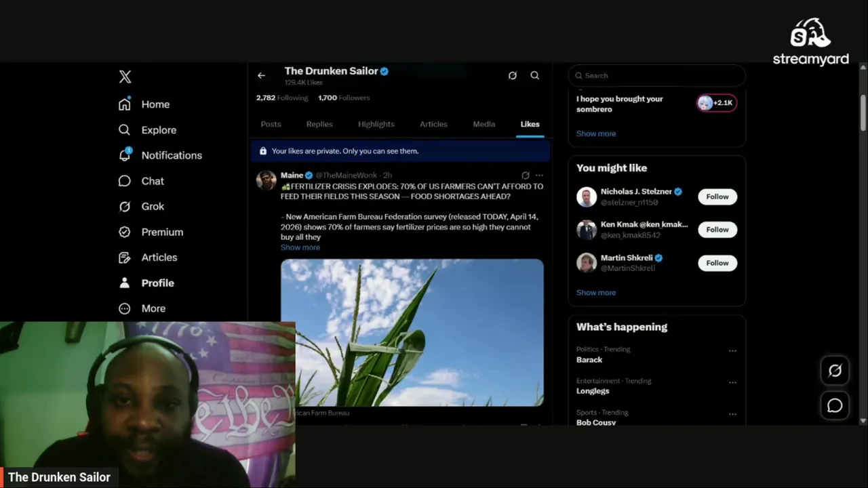Open the floating messages button
The image size is (868, 488).
(x=835, y=405)
